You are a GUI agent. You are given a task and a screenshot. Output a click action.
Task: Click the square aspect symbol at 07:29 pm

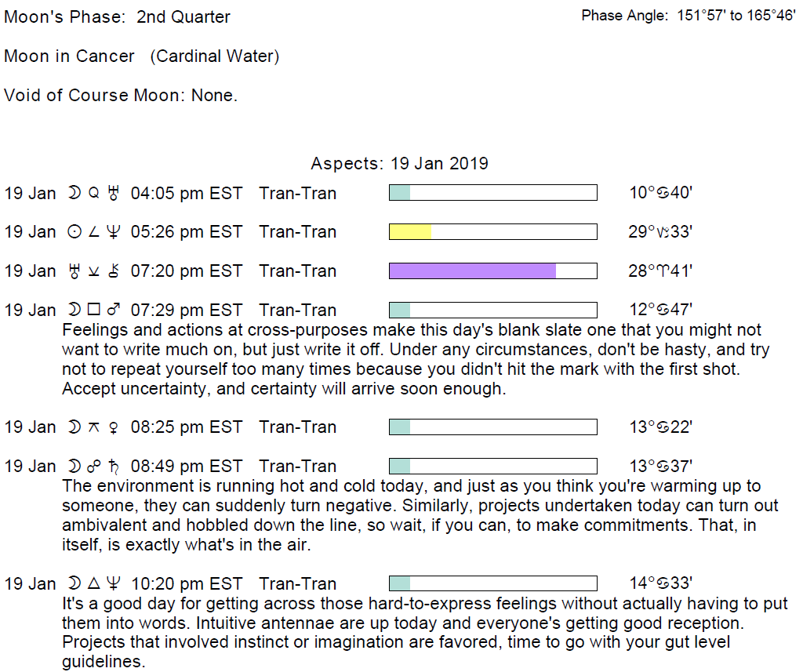click(95, 311)
